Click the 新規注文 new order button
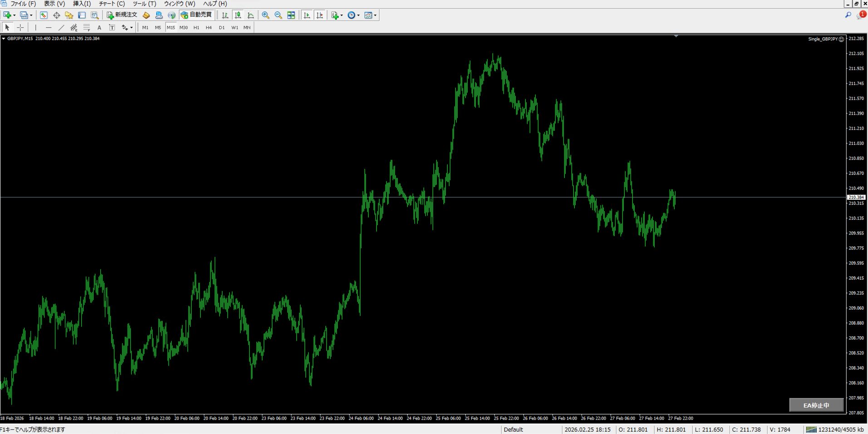Image resolution: width=868 pixels, height=434 pixels. (122, 15)
